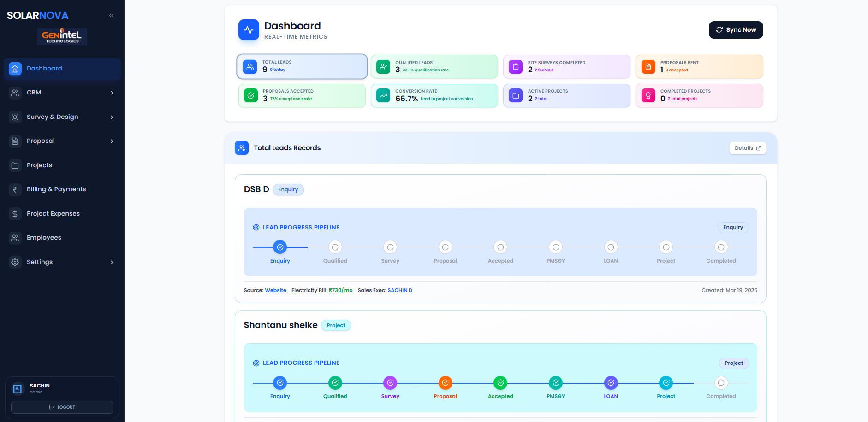
Task: Click the Proposal step in DSB D pipeline
Action: tap(445, 247)
